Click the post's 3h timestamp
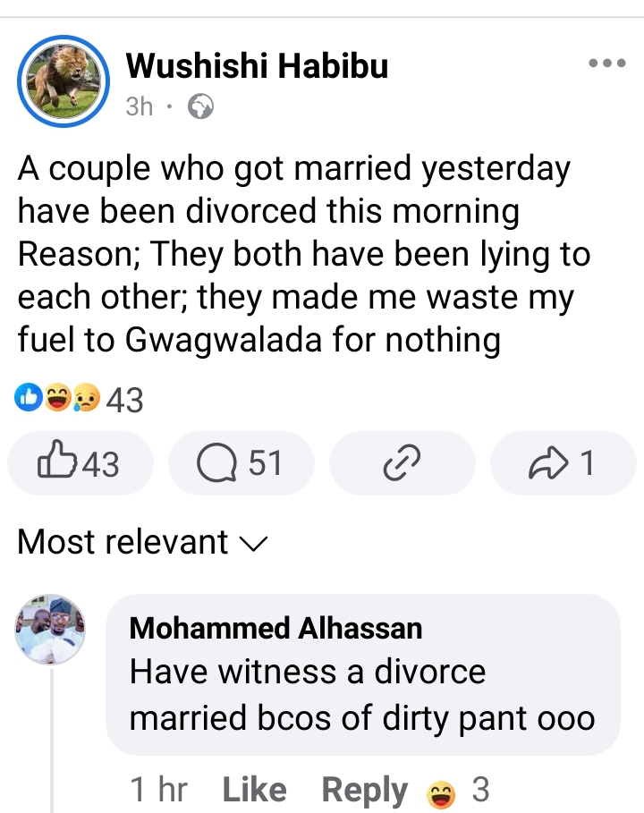 point(140,108)
